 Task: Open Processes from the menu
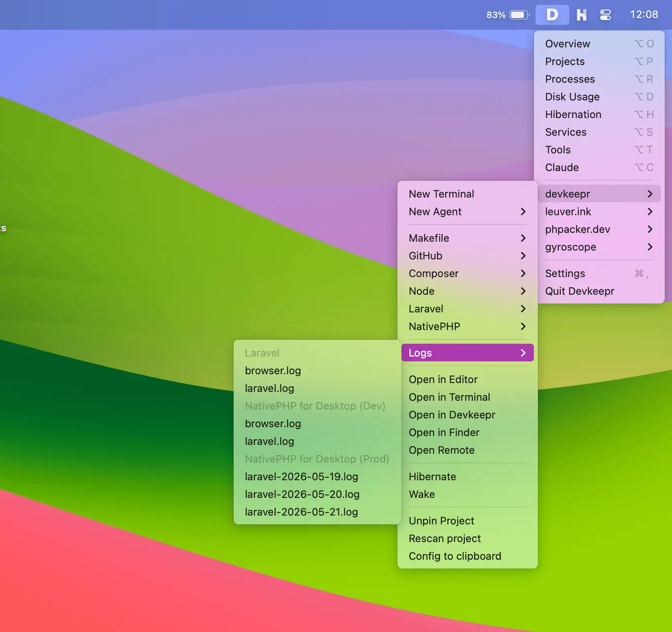coord(599,79)
